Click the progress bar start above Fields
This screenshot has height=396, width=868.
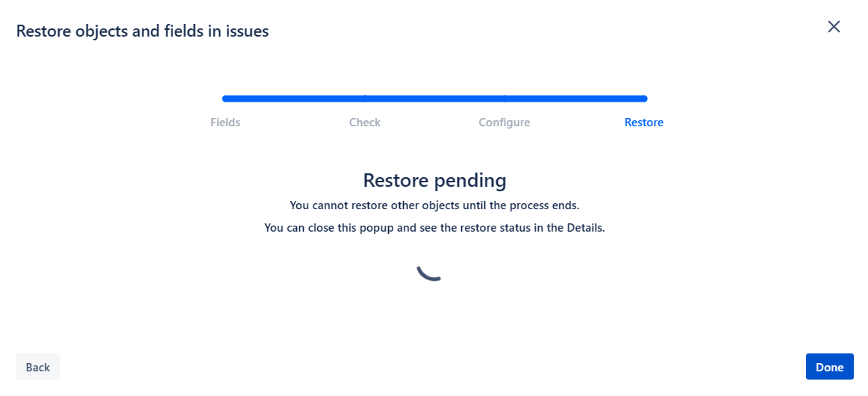pyautogui.click(x=225, y=99)
